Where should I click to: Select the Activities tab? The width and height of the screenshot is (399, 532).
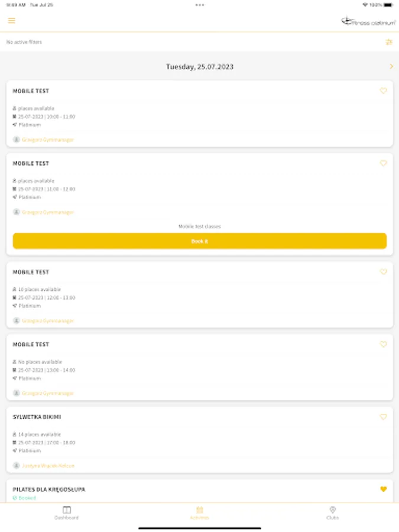coord(200,512)
